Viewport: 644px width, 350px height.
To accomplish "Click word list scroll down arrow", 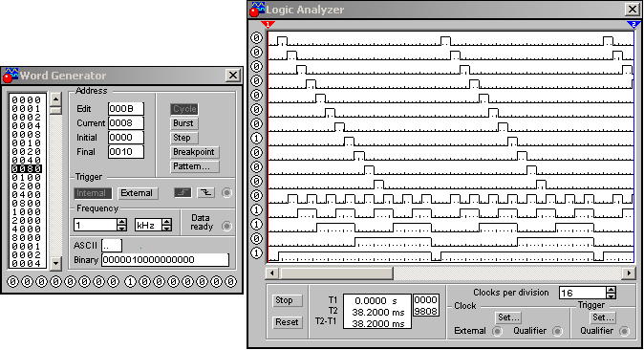I will point(55,264).
